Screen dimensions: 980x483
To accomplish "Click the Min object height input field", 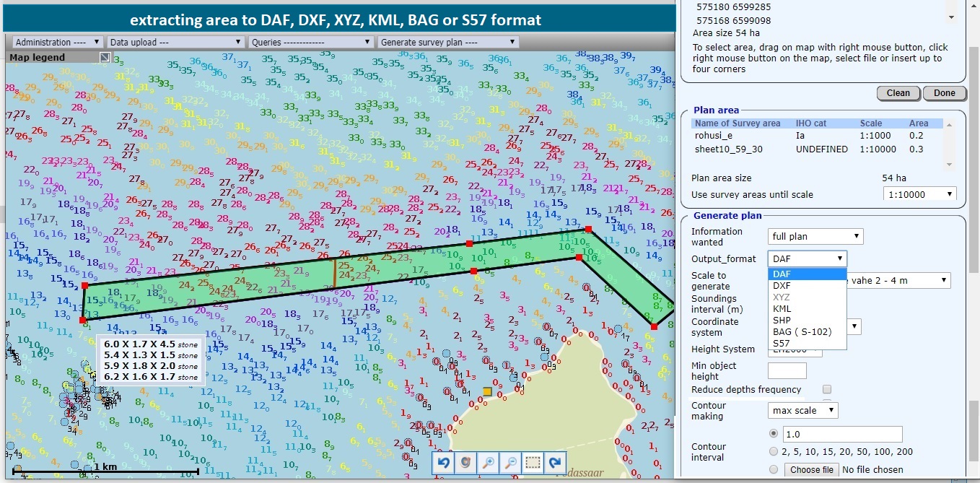I will pyautogui.click(x=787, y=370).
